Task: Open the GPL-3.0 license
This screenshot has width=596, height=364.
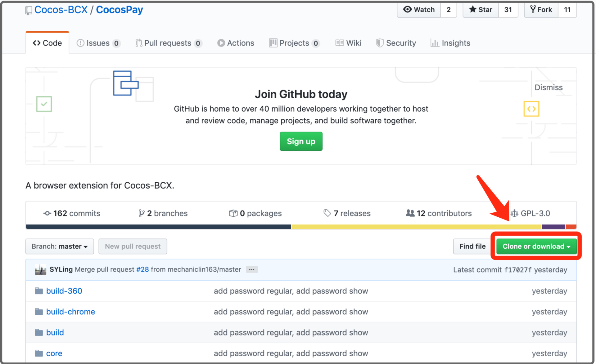Action: coord(530,213)
